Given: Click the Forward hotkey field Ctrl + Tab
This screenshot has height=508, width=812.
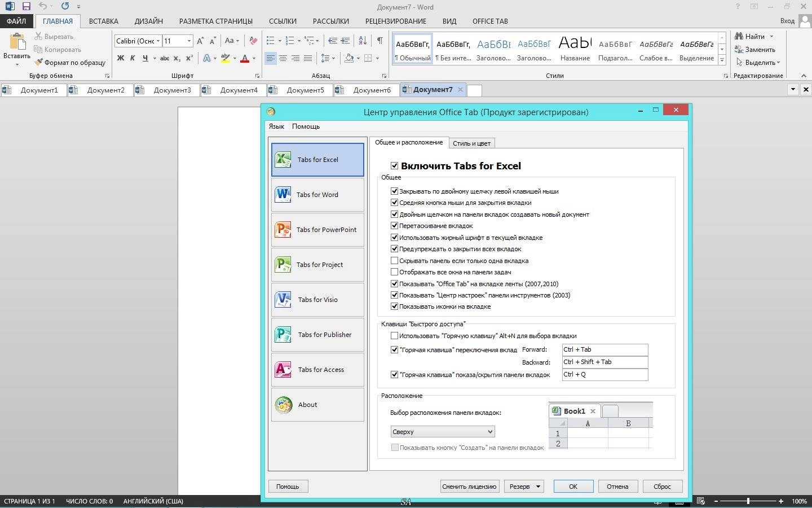Looking at the screenshot, I should (605, 350).
